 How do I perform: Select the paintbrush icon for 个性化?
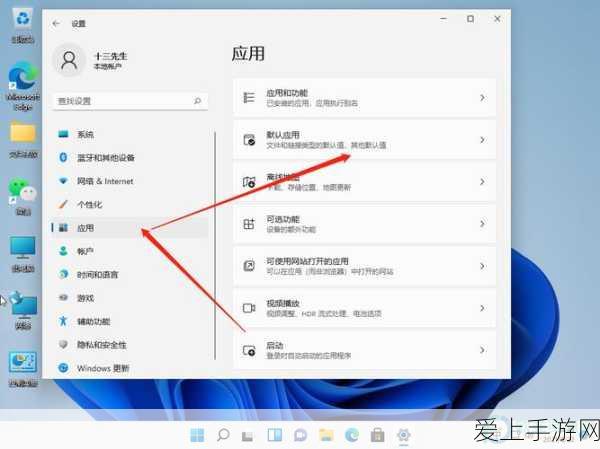(x=63, y=204)
